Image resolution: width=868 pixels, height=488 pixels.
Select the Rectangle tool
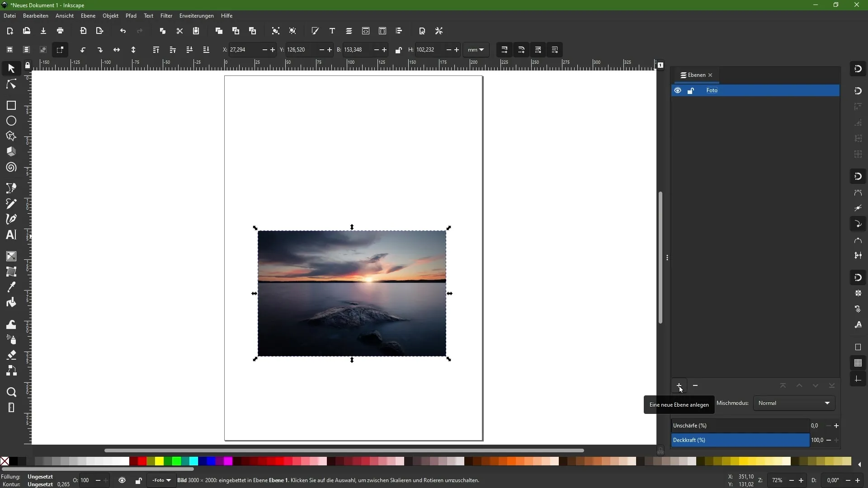[11, 105]
